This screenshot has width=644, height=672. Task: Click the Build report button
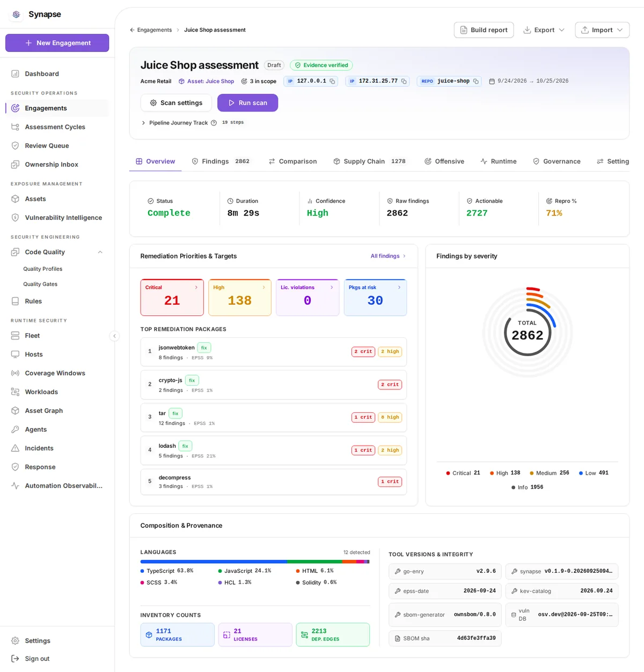484,30
